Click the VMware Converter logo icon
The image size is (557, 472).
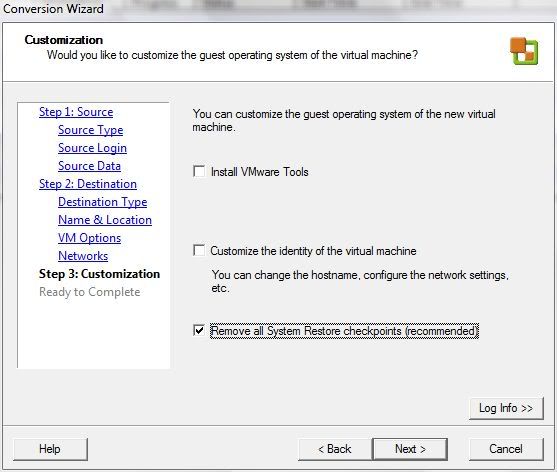click(524, 51)
